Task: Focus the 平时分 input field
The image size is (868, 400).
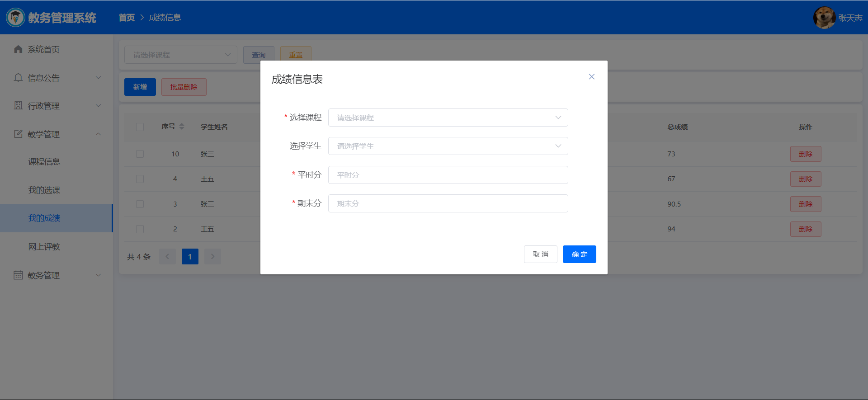Action: click(448, 175)
